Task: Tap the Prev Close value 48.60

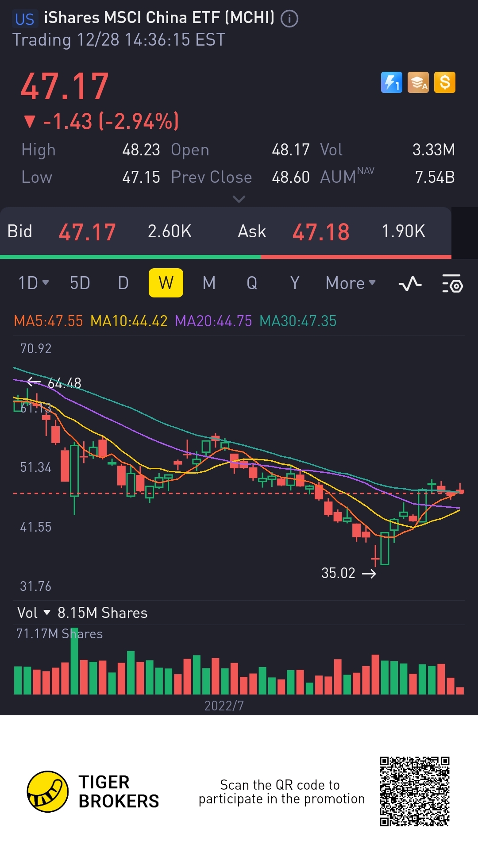Action: [x=291, y=177]
